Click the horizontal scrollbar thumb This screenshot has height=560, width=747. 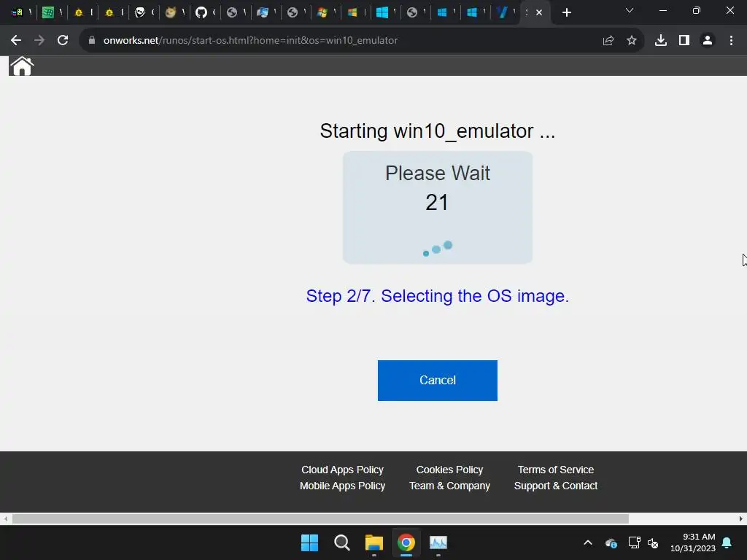(320, 518)
